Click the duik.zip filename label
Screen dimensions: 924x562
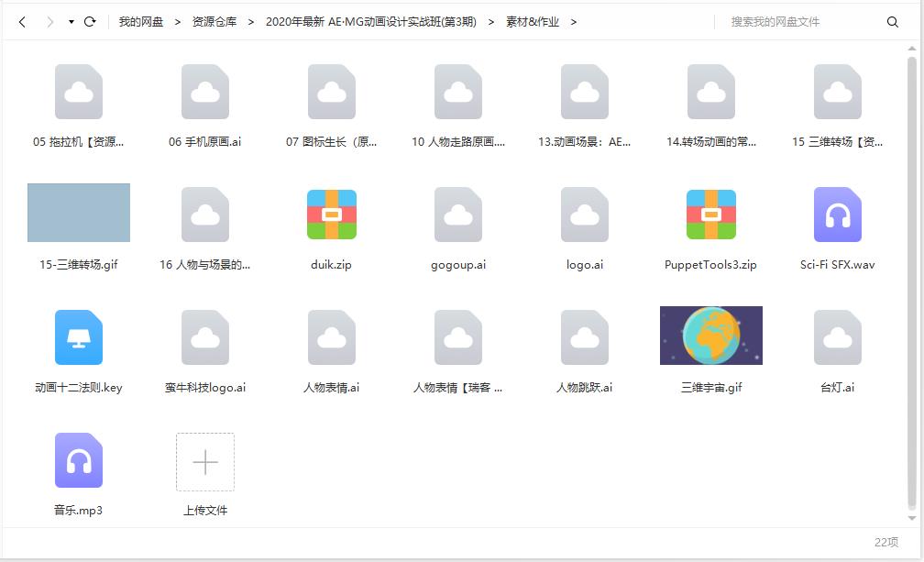331,265
